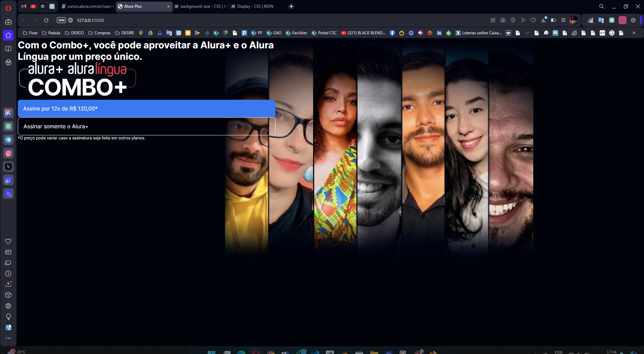The width and height of the screenshot is (644, 354).
Task: Open the Facebook bookmark icon
Action: pos(392,33)
